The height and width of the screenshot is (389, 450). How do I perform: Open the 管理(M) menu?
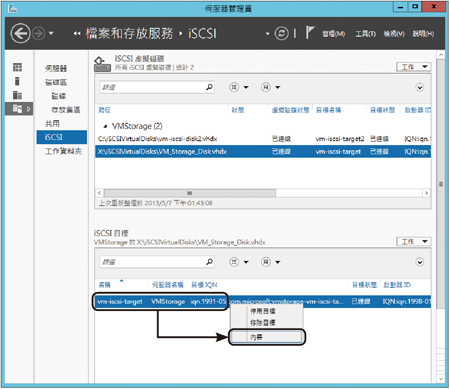333,34
